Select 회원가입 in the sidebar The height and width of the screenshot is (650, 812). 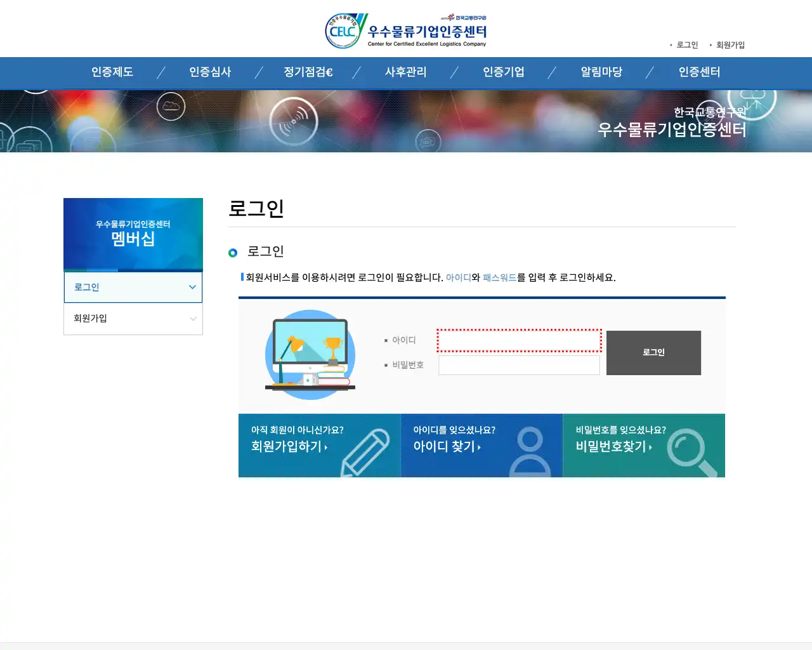133,319
